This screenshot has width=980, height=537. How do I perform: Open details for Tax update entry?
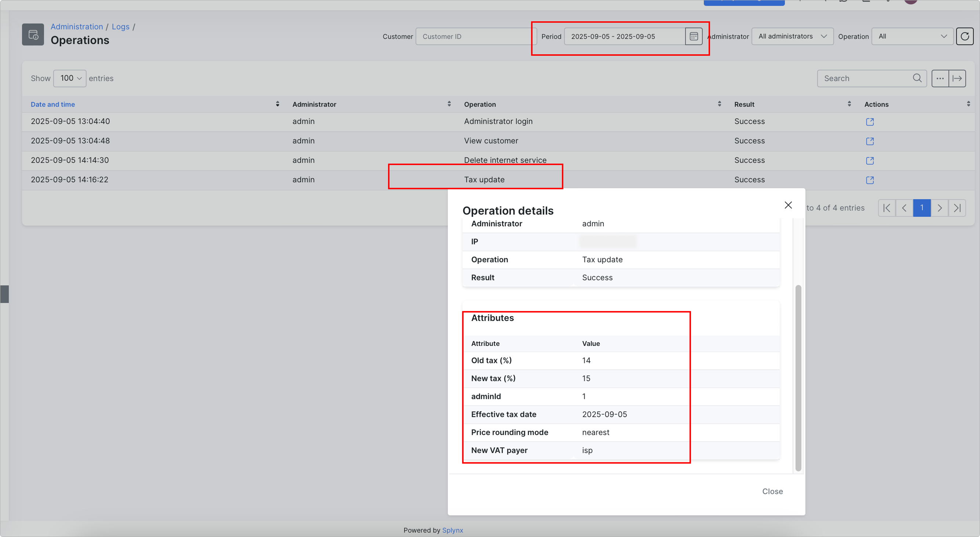tap(870, 180)
